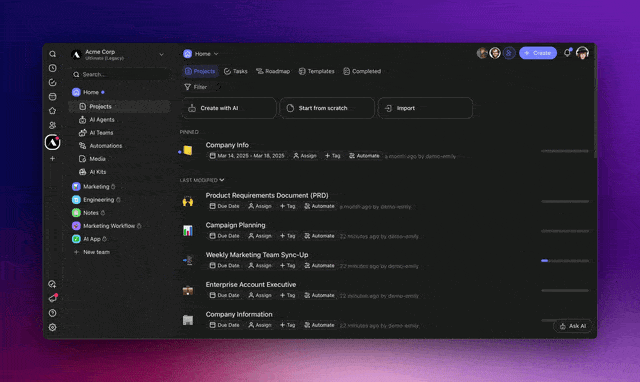Click Automate on Campaign Planning
The image size is (640, 382).
(x=319, y=236)
